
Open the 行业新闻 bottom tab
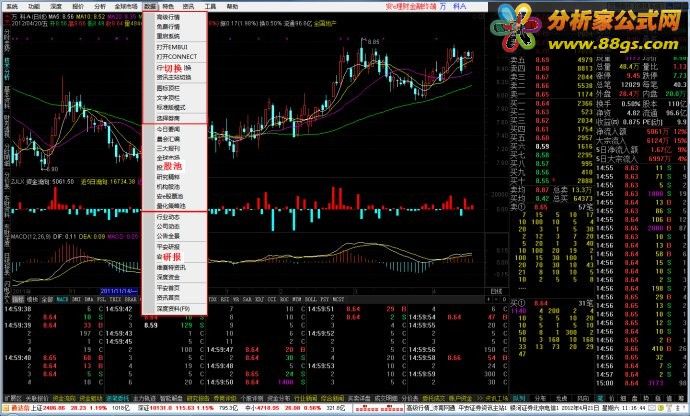click(x=305, y=398)
